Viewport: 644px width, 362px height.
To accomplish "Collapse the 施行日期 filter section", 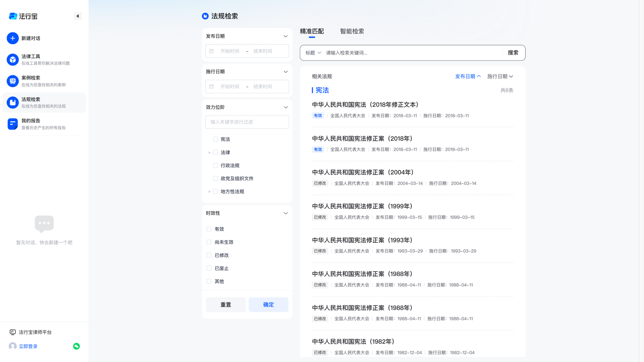I will pyautogui.click(x=286, y=72).
